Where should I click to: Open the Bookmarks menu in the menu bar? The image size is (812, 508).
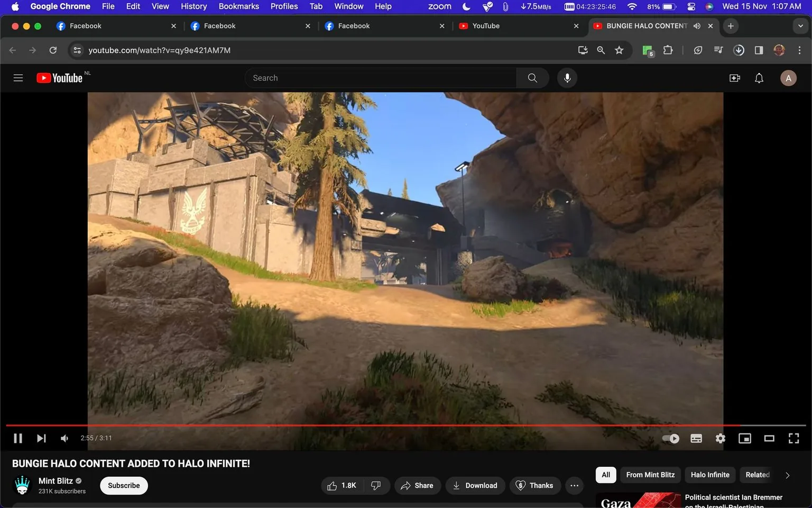(238, 6)
